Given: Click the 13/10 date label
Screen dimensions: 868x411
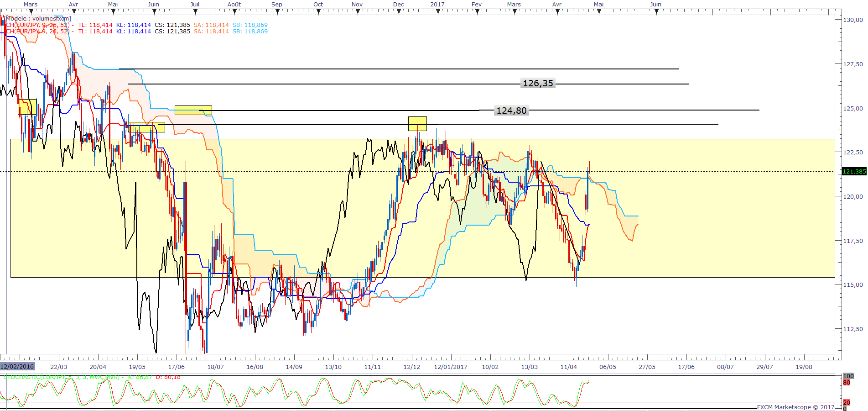Looking at the screenshot, I should [333, 367].
